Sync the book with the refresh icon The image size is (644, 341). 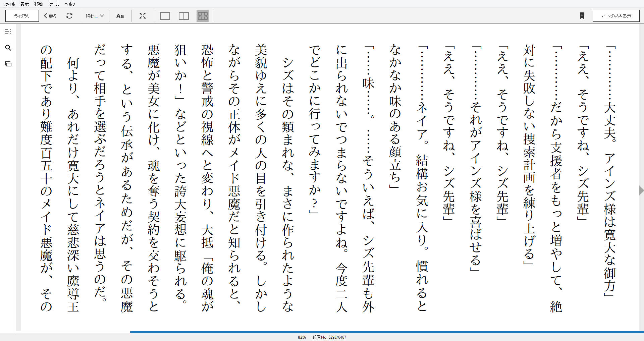[x=69, y=16]
